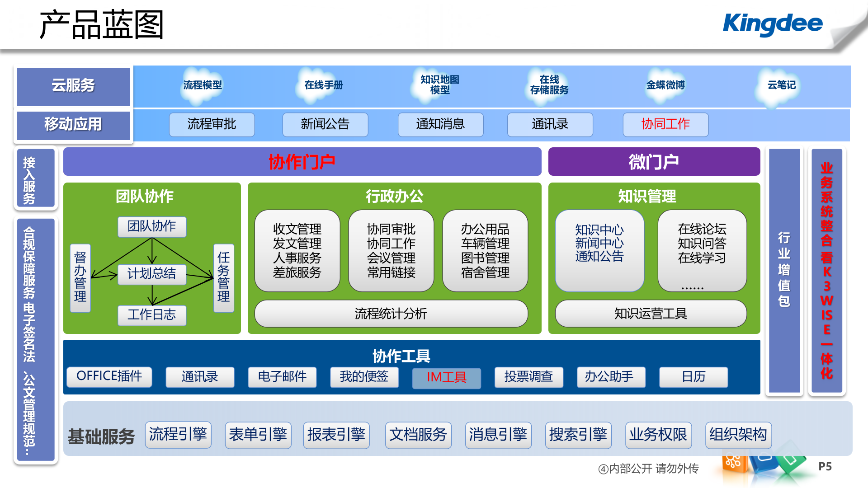Click the 基础服务 progress band
This screenshot has height=488, width=868.
coord(101,436)
